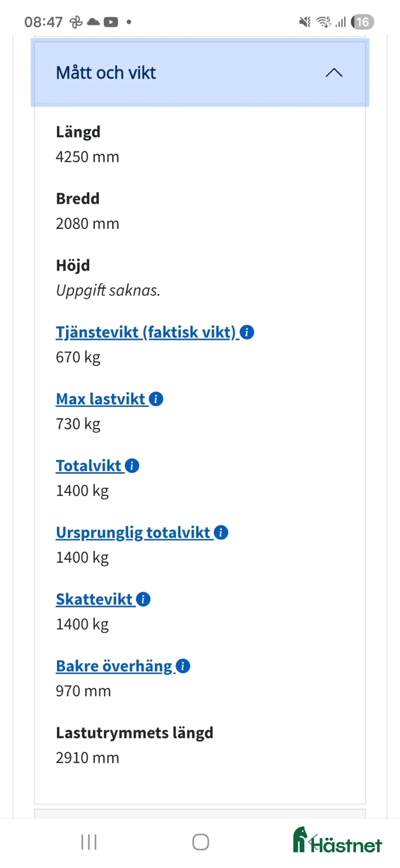Follow the Max lastvikt link

100,399
